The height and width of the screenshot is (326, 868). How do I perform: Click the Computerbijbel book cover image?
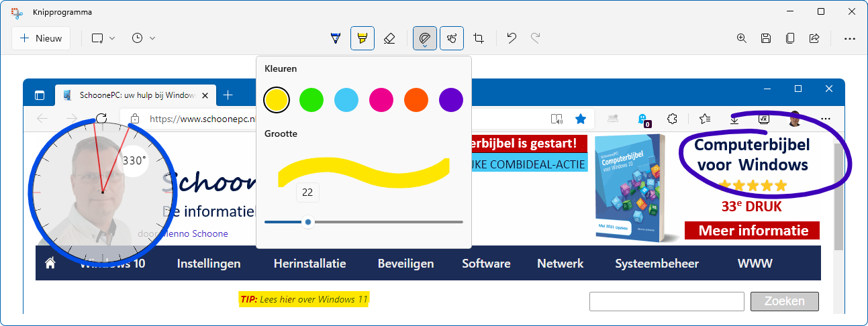tap(630, 188)
